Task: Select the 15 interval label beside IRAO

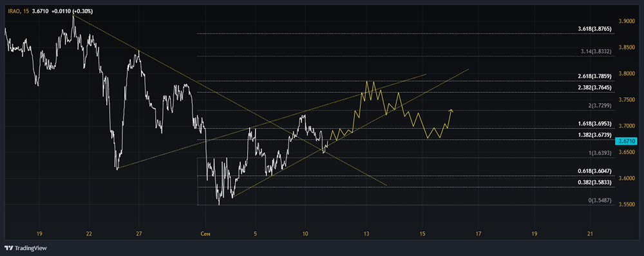Action: click(x=26, y=12)
